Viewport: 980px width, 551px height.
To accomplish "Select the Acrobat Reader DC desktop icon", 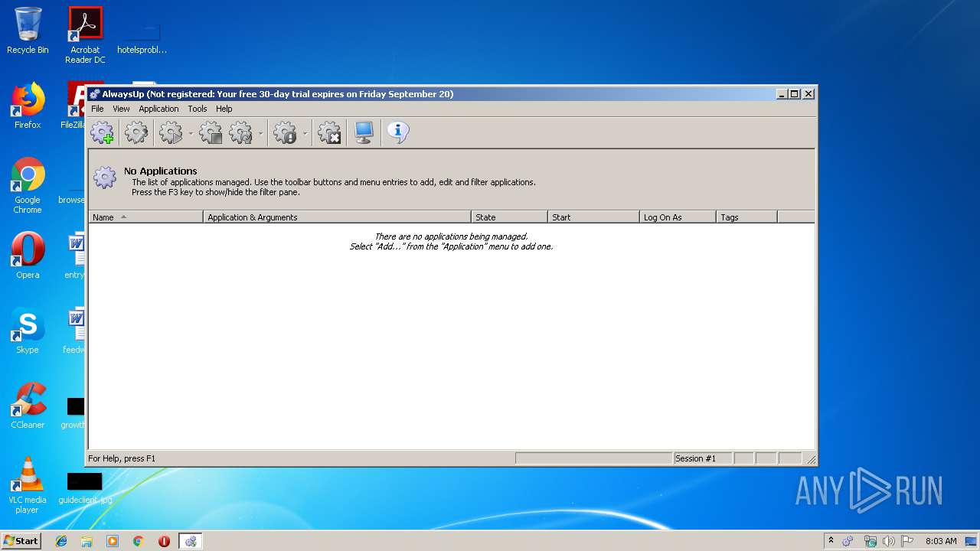I will 85,35.
